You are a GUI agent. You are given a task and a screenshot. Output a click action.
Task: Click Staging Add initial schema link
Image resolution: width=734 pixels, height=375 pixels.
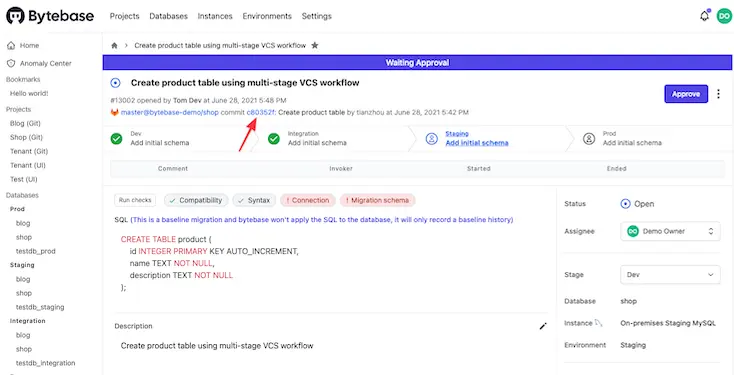477,143
